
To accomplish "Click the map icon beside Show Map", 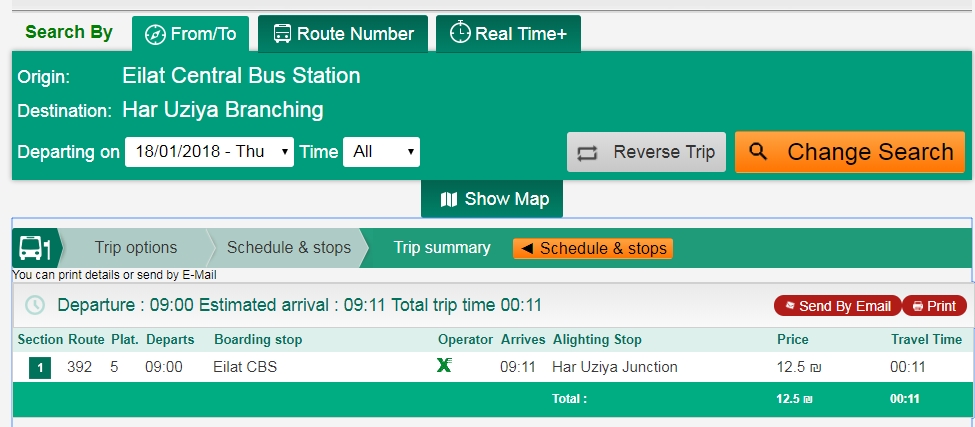I will tap(448, 200).
